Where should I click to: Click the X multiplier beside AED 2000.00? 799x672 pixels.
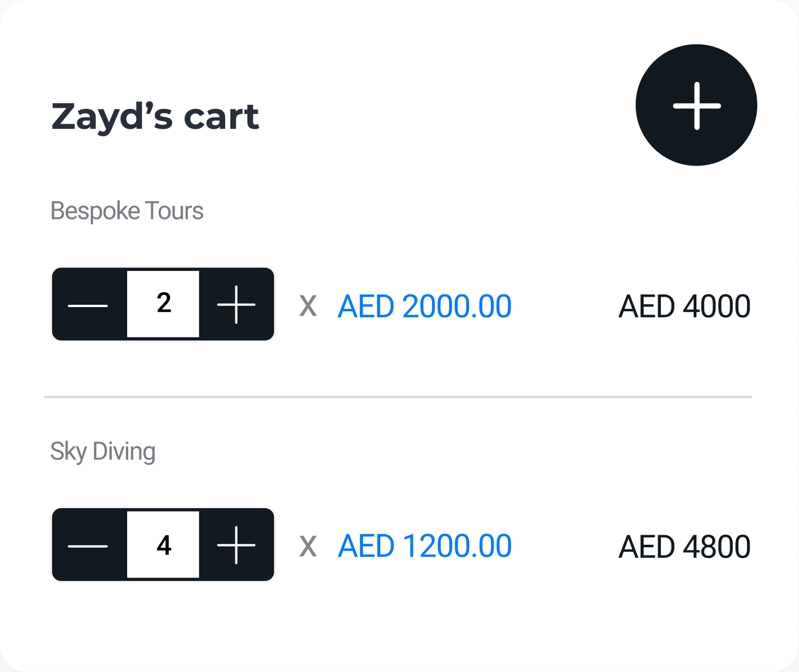(x=309, y=306)
